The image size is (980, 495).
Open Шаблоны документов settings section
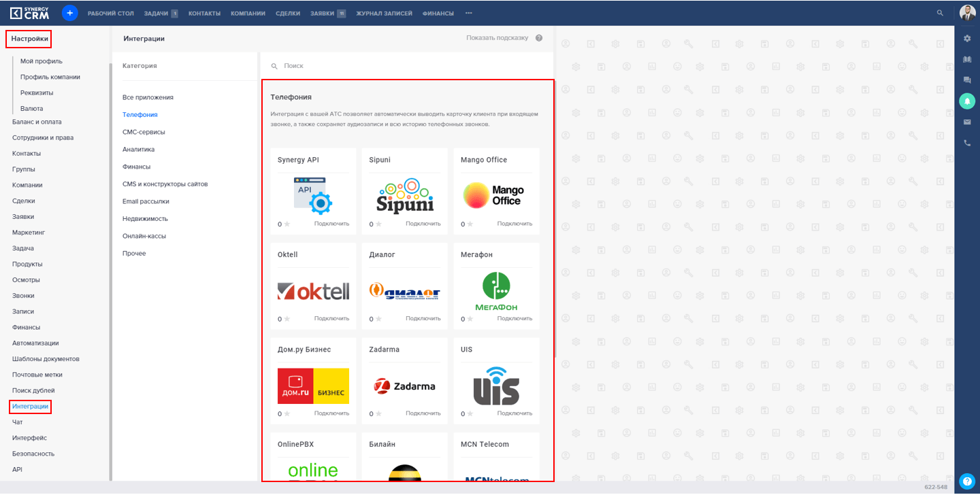click(x=46, y=358)
